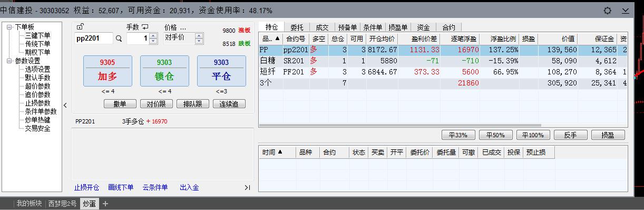
Task: Open the 损盈单 tab
Action: coord(398,27)
